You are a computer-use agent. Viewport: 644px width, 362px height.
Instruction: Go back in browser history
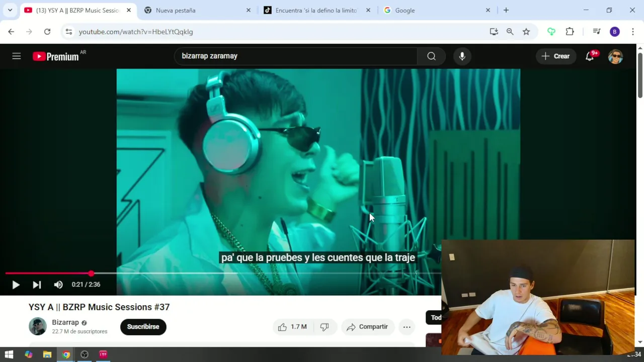11,32
